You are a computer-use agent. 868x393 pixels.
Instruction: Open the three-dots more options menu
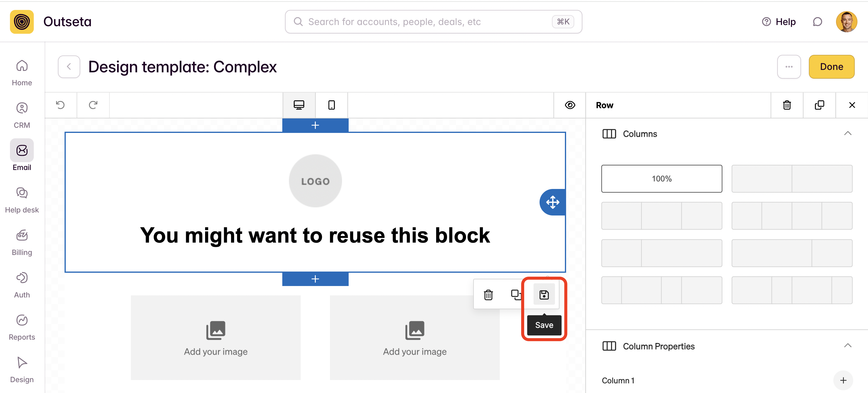789,67
